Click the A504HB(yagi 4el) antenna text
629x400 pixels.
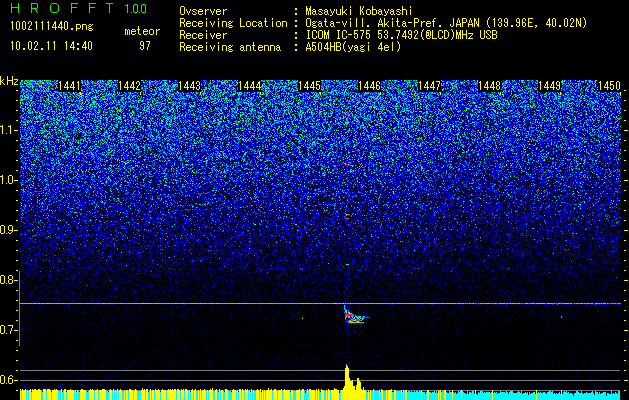point(353,47)
